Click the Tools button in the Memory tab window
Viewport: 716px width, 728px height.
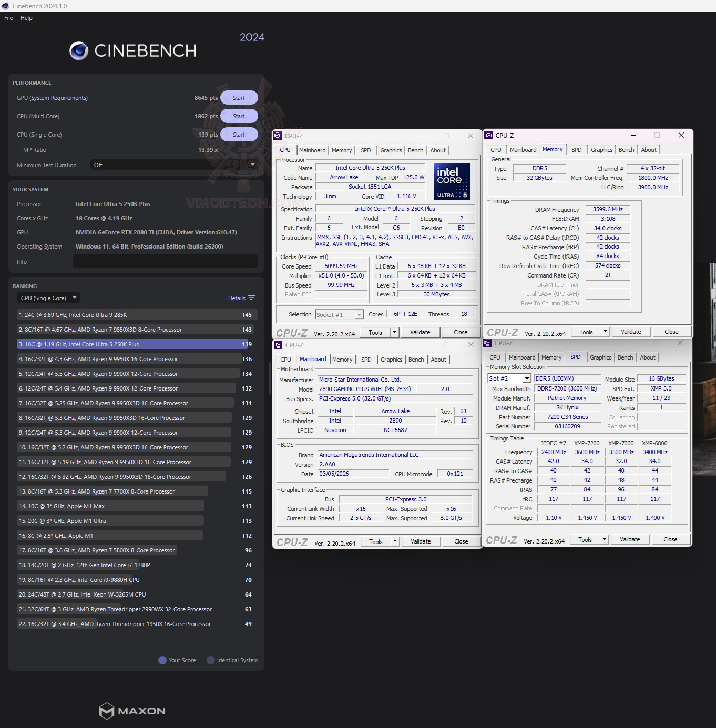point(586,332)
